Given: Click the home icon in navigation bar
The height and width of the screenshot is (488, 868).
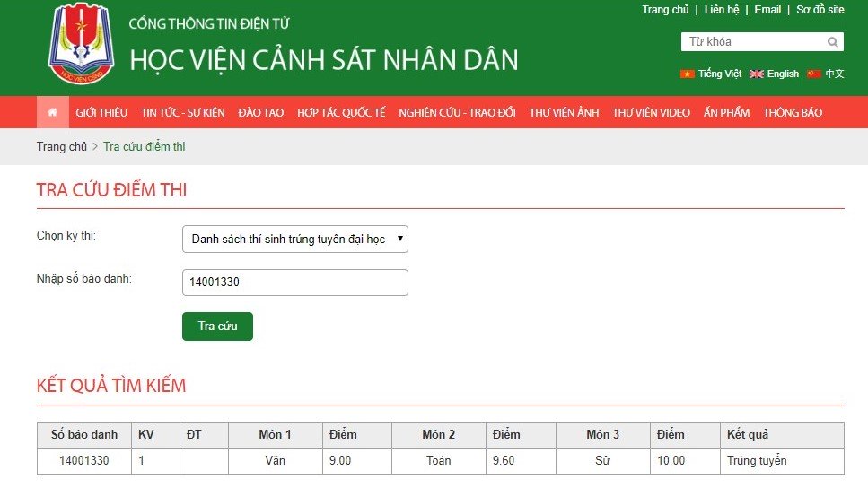Looking at the screenshot, I should coord(52,112).
